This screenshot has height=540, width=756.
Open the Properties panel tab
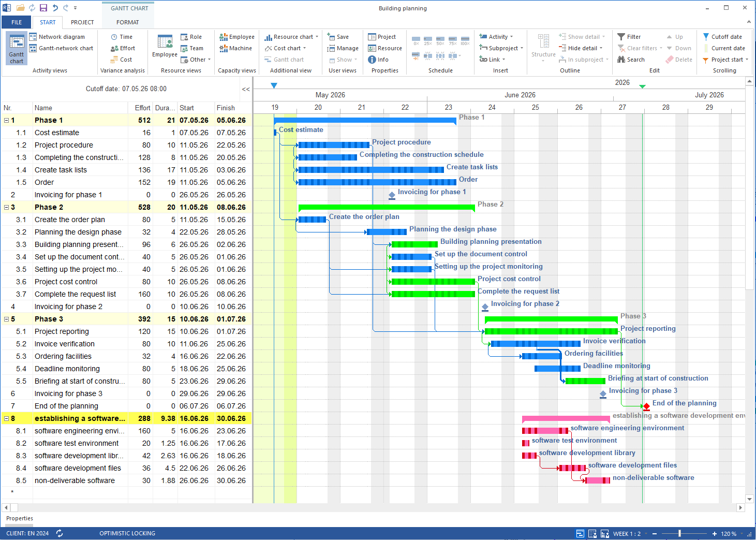pos(20,518)
